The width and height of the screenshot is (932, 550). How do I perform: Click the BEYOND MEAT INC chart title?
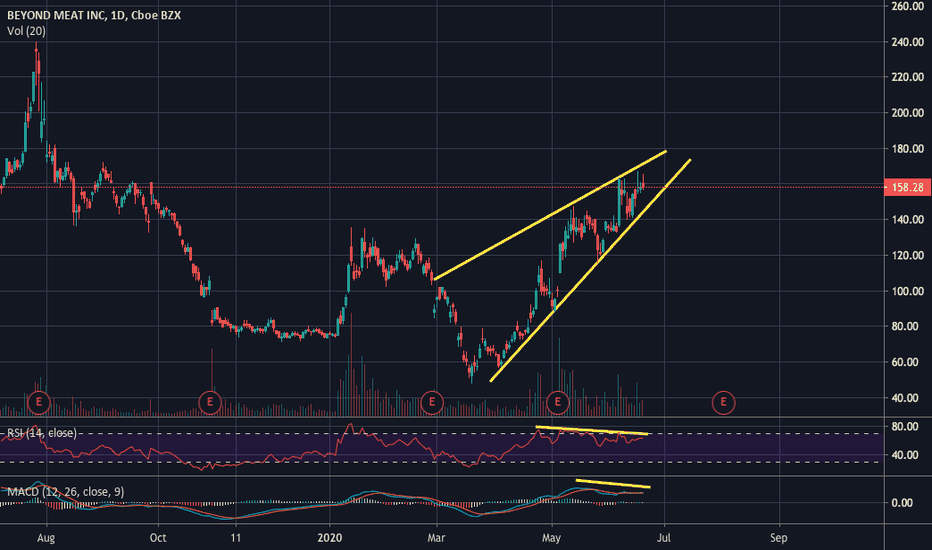pos(94,15)
